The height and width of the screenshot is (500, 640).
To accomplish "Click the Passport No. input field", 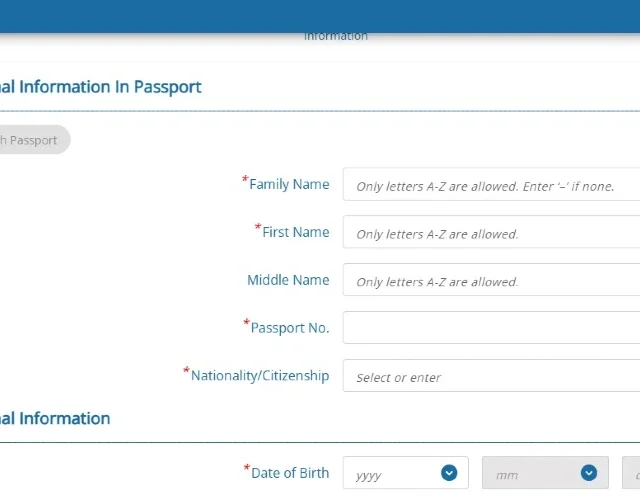I will (490, 328).
